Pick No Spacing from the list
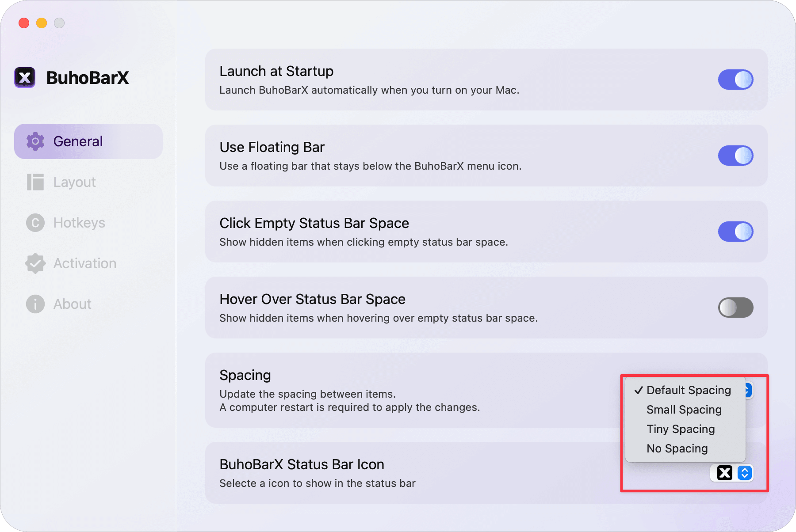The width and height of the screenshot is (796, 532). [x=677, y=448]
